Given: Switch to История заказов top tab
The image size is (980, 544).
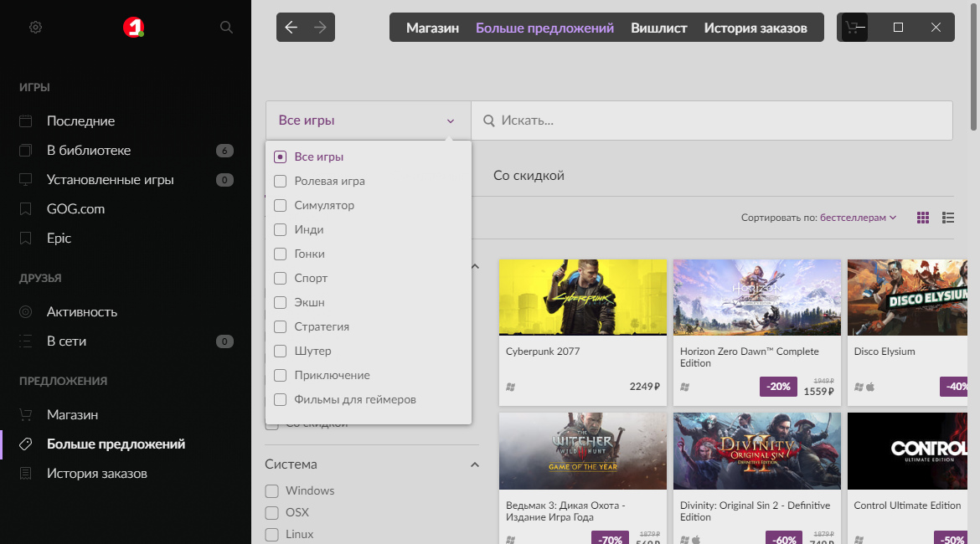Looking at the screenshot, I should [x=755, y=28].
